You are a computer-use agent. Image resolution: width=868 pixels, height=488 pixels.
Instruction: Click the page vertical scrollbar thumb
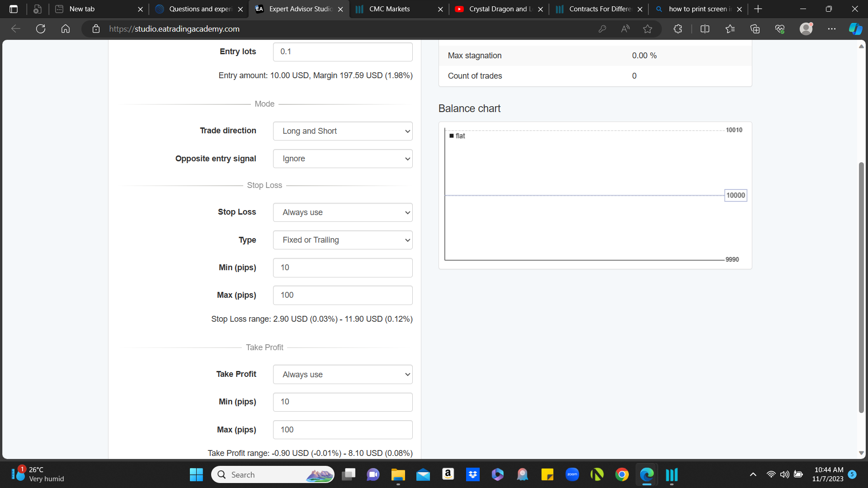point(861,287)
